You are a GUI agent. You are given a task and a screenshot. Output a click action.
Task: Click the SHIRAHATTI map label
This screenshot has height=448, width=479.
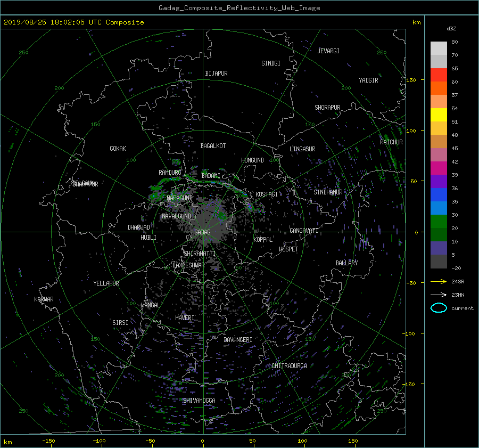200,254
